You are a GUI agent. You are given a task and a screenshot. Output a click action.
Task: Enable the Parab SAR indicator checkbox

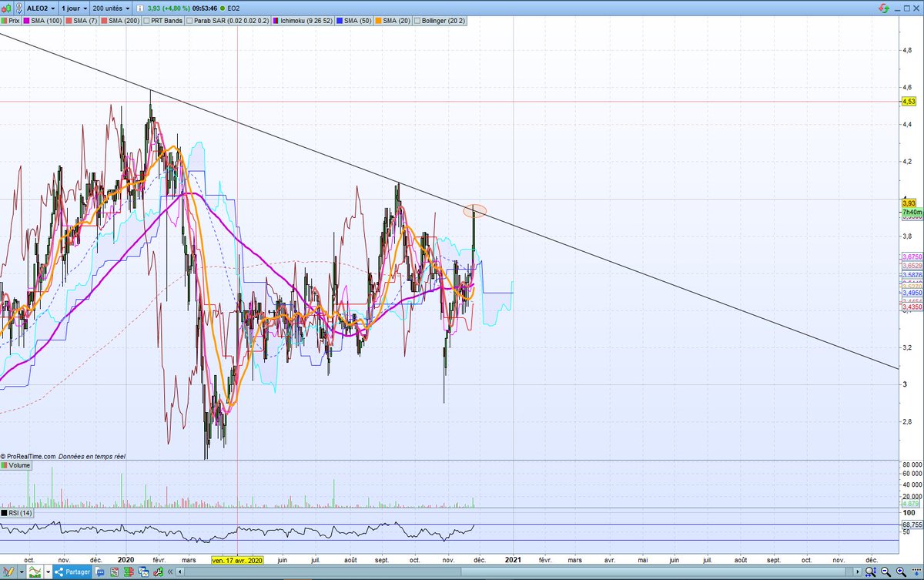click(189, 21)
